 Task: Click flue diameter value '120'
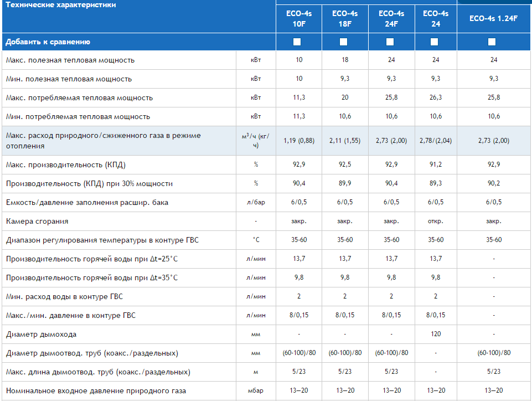tap(436, 334)
